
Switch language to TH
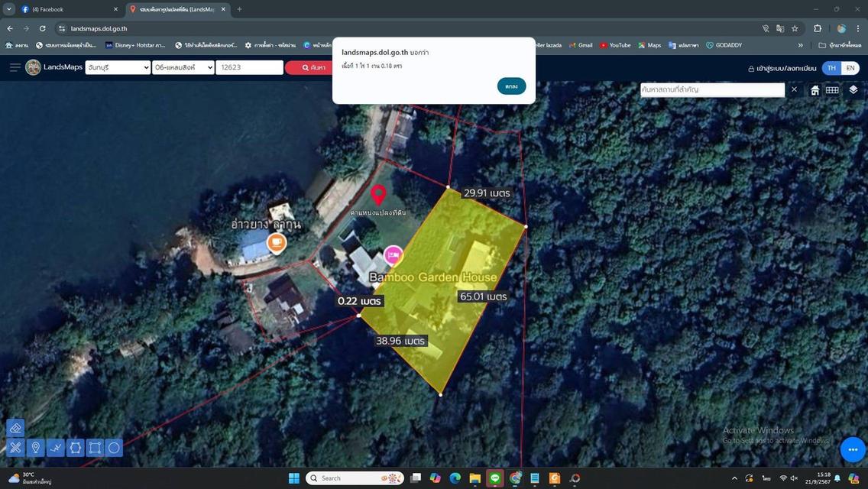(831, 67)
